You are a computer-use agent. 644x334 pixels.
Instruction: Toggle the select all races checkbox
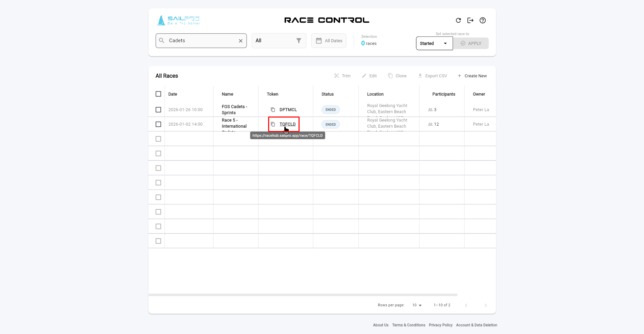[158, 94]
